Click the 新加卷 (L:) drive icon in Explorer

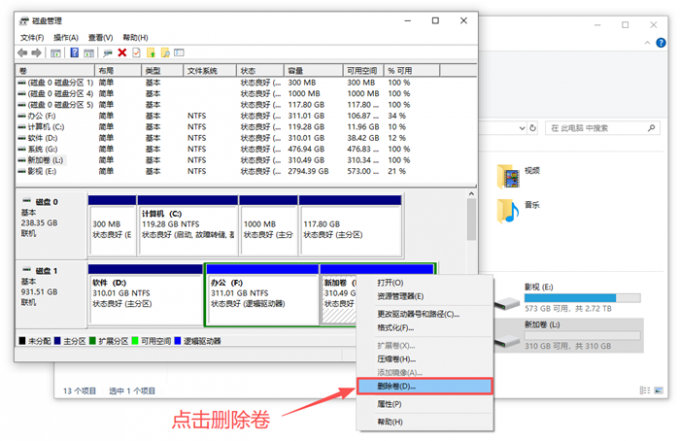click(x=507, y=341)
